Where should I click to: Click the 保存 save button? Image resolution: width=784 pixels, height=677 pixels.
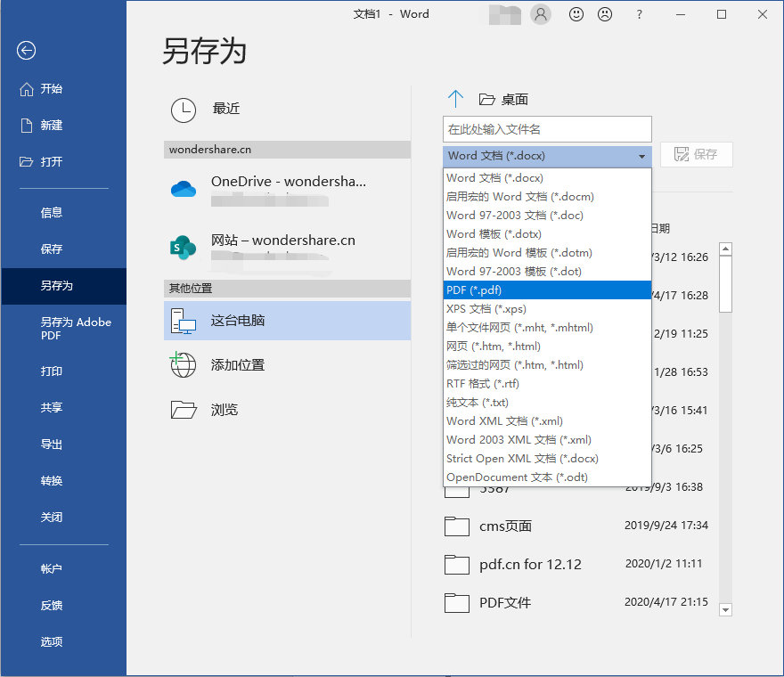(697, 154)
